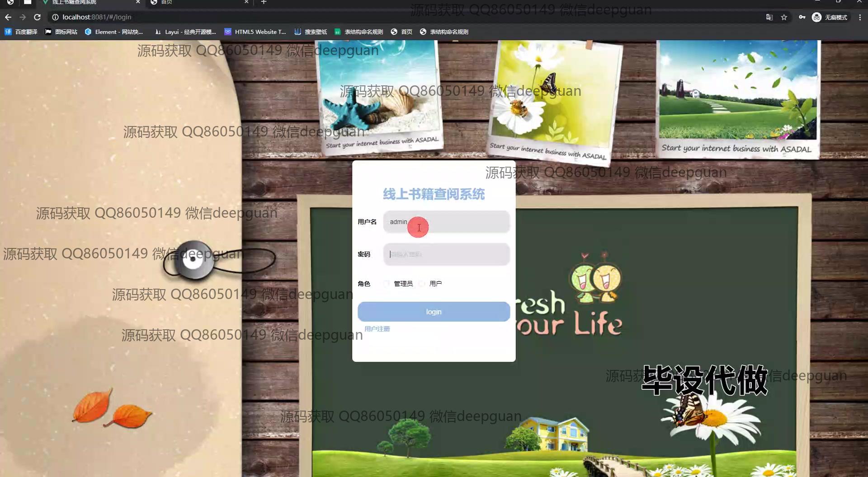The height and width of the screenshot is (477, 868).
Task: Click the site info icon before localhost
Action: 55,17
